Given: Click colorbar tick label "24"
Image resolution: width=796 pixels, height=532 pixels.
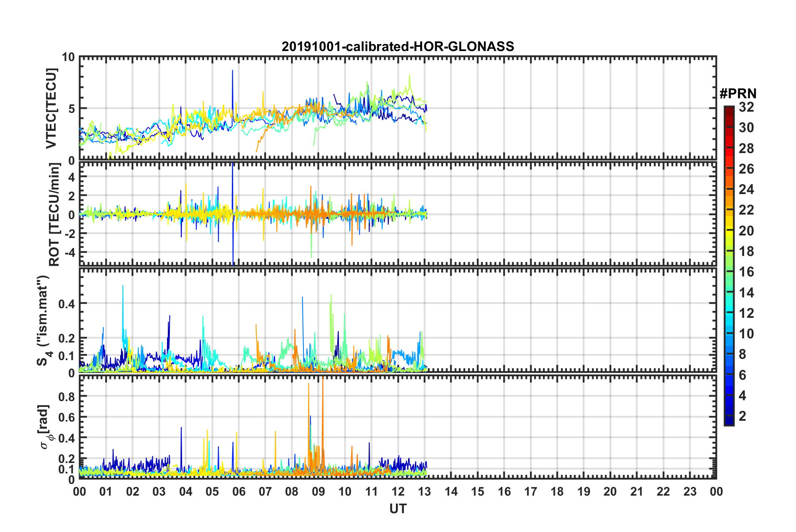Looking at the screenshot, I should 746,189.
